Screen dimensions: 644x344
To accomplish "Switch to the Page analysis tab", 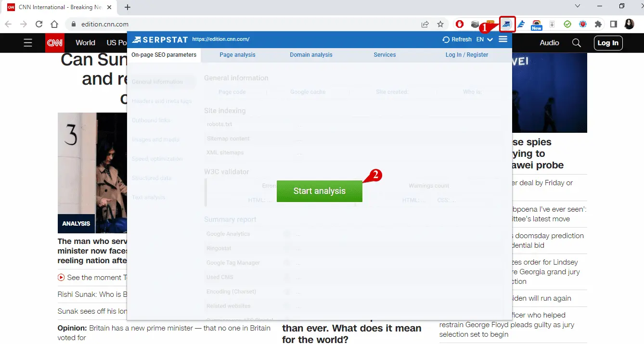I will (237, 55).
